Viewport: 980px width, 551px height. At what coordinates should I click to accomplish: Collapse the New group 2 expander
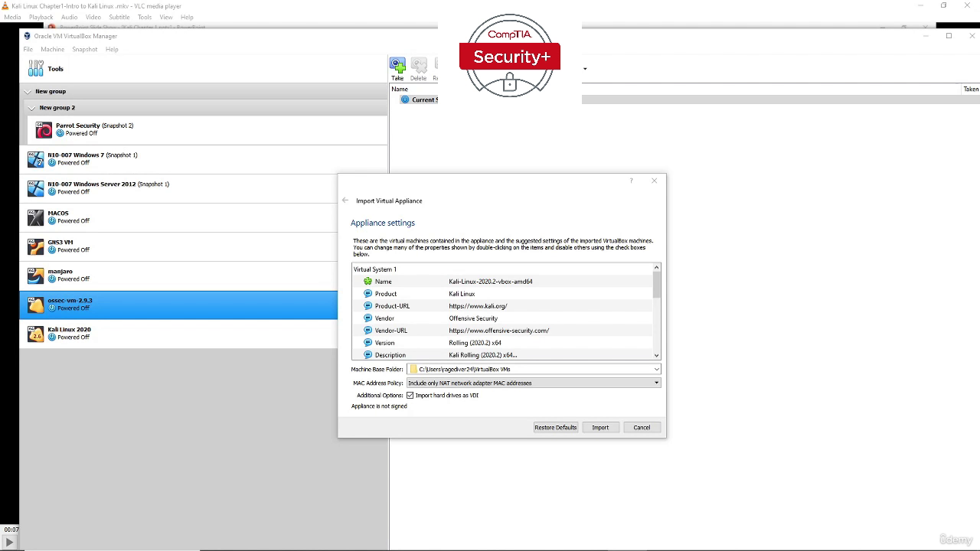click(x=32, y=108)
